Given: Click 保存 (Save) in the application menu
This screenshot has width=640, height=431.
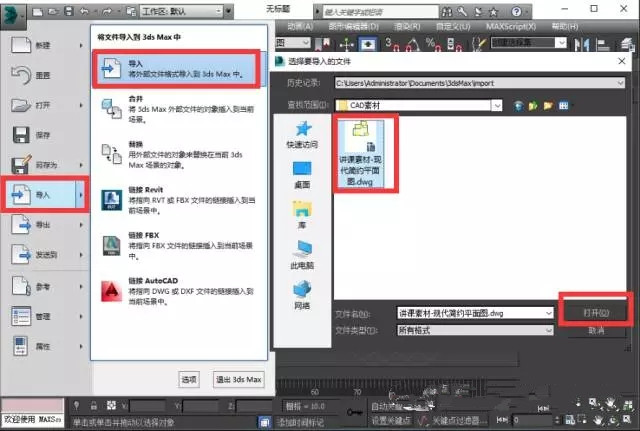Looking at the screenshot, I should click(46, 135).
